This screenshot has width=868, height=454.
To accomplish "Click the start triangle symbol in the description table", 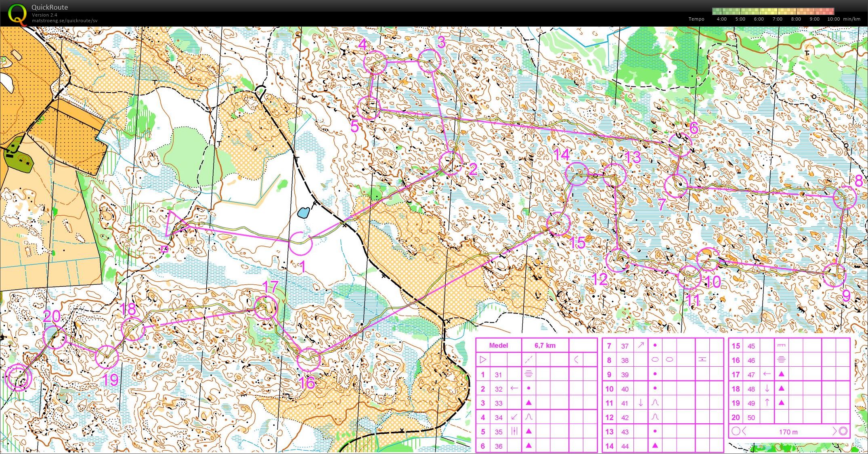I will tap(483, 359).
